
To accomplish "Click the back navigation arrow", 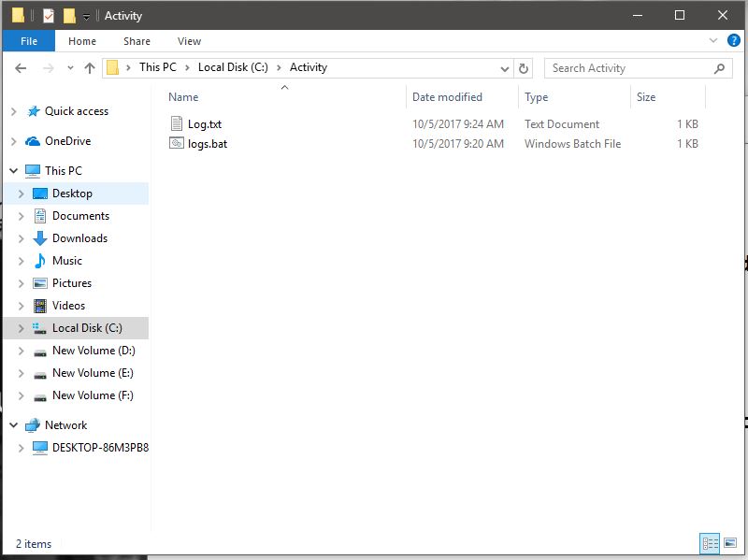I will 21,67.
